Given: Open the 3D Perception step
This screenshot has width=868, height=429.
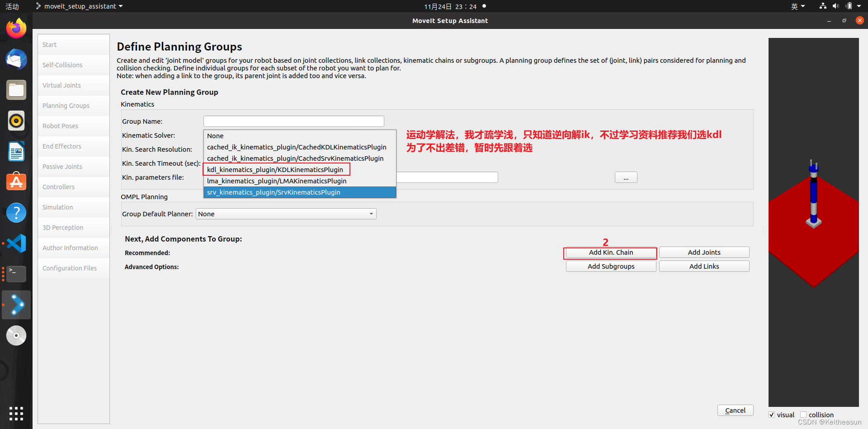Looking at the screenshot, I should tap(74, 228).
